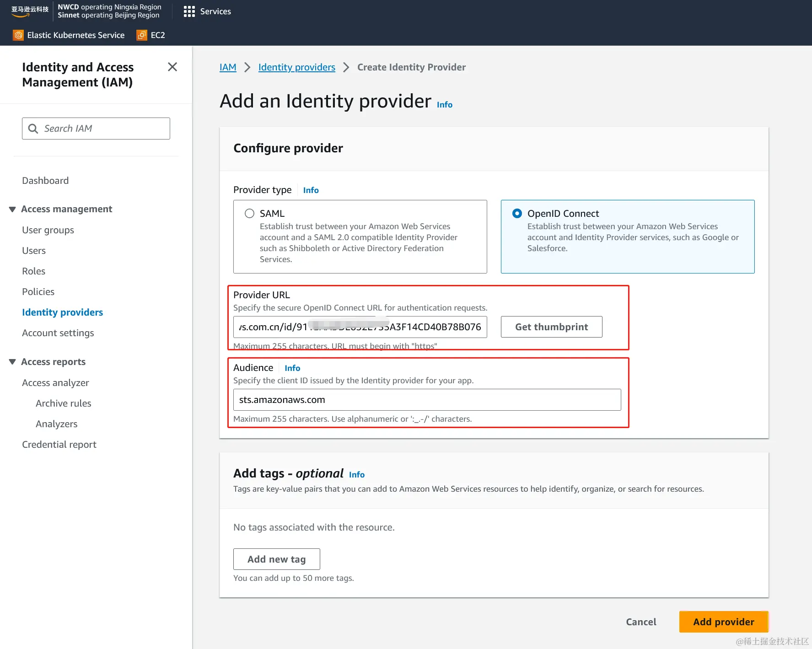Viewport: 812px width, 649px height.
Task: Click the Configure provider heading
Action: [288, 148]
